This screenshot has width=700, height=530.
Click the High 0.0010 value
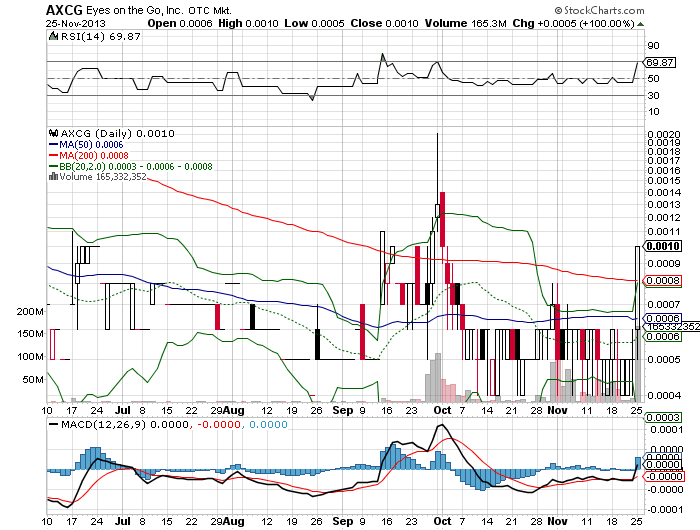click(248, 23)
